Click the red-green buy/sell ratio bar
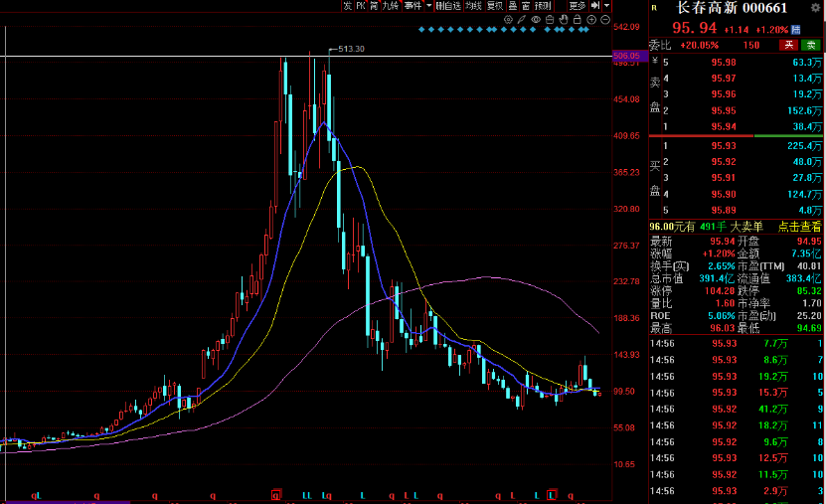 [737, 137]
